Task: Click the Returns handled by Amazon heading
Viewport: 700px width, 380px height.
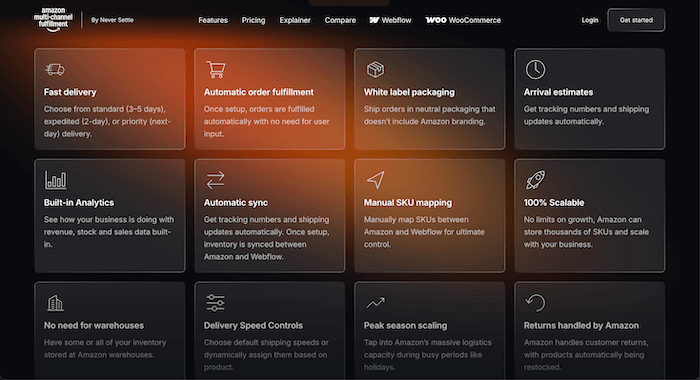Action: pyautogui.click(x=581, y=326)
